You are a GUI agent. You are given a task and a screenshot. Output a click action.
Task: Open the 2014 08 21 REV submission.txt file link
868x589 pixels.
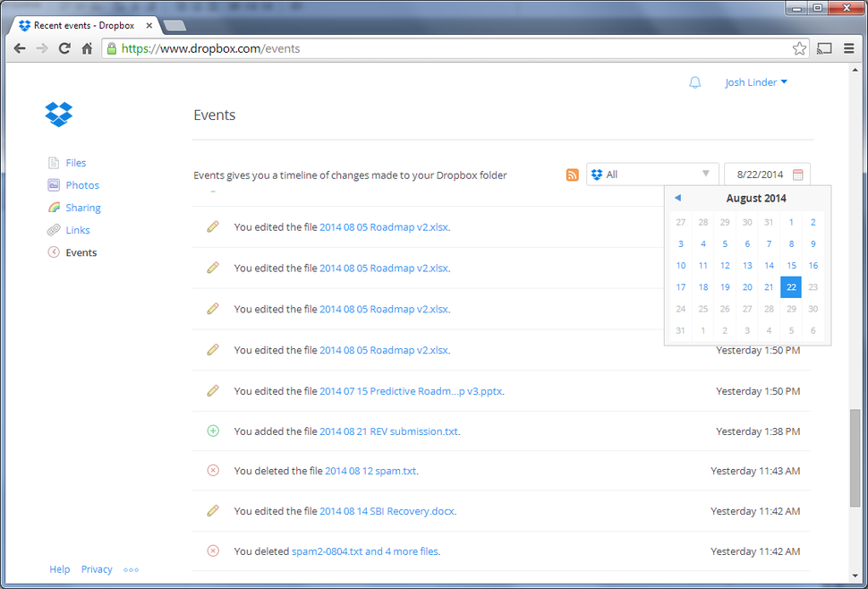(388, 431)
